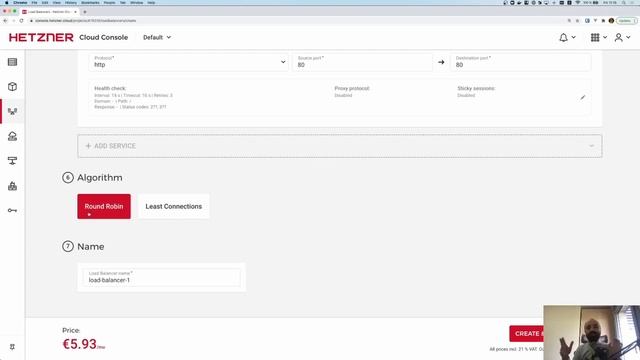This screenshot has height=360, width=640.
Task: Click the pencil icon to edit health check
Action: coord(583,97)
